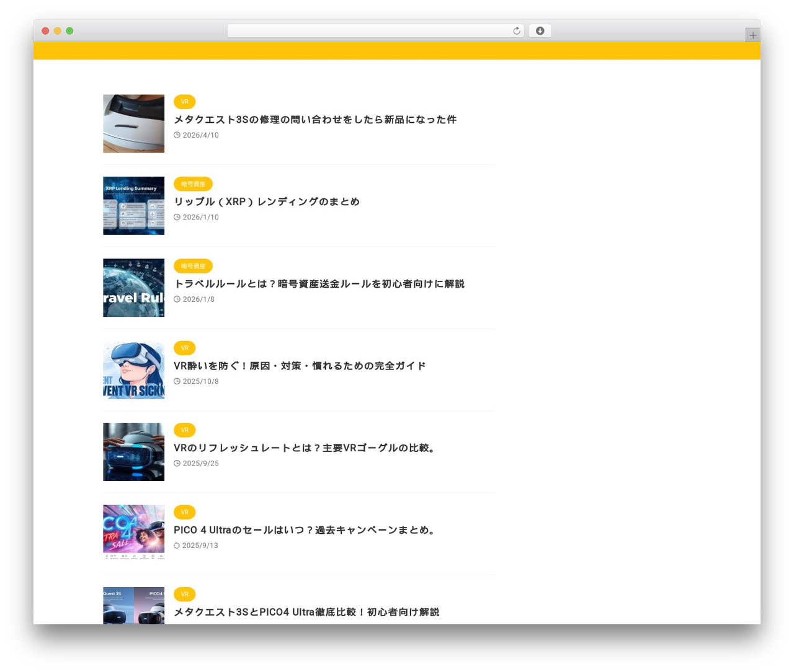Open the browser downloads button
The height and width of the screenshot is (672, 794).
[x=540, y=31]
